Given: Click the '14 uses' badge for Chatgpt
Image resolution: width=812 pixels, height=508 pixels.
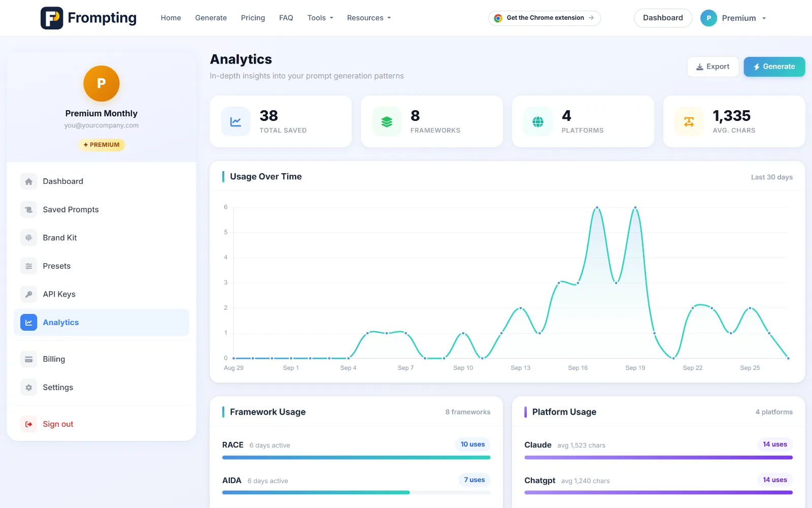Looking at the screenshot, I should tap(775, 480).
